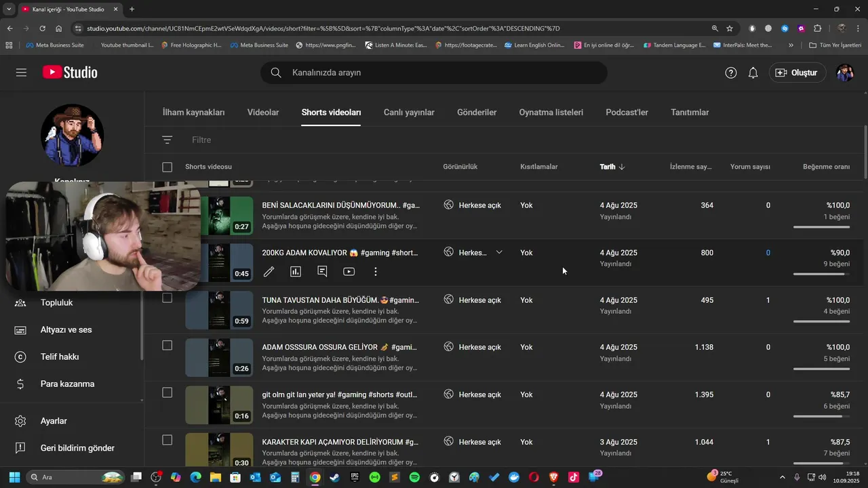This screenshot has height=488, width=868.
Task: Open the Para kazanma menu item
Action: click(67, 384)
